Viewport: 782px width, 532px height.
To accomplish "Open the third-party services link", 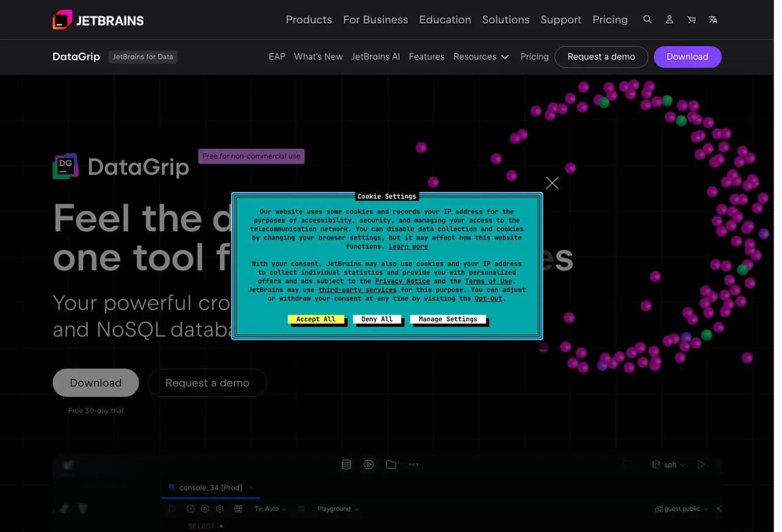I will (x=357, y=290).
